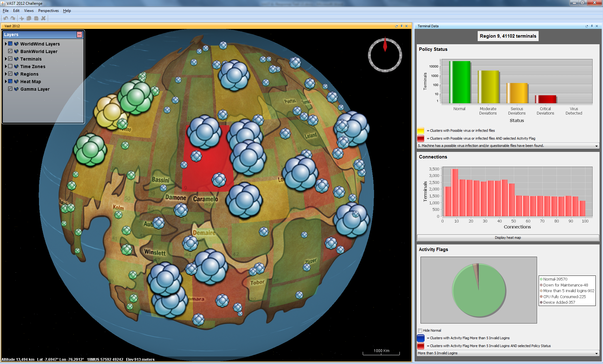Pin the Vast 2012 view panel

[x=401, y=26]
